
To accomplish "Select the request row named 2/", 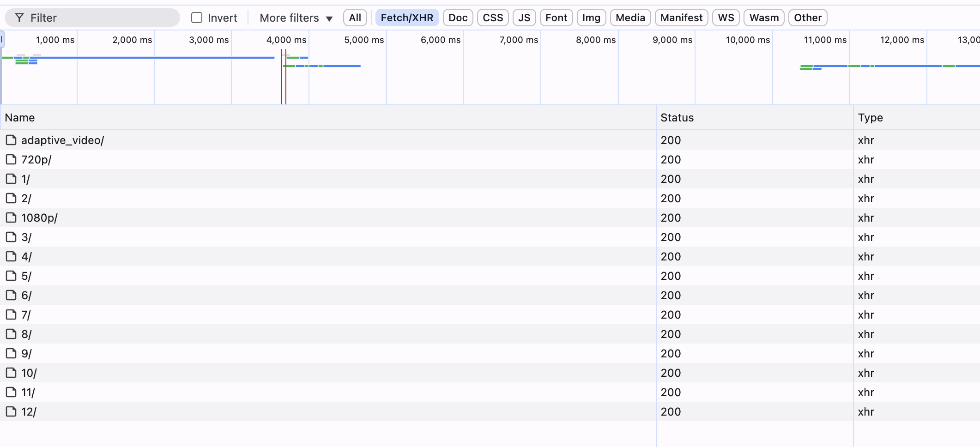I will click(x=185, y=198).
